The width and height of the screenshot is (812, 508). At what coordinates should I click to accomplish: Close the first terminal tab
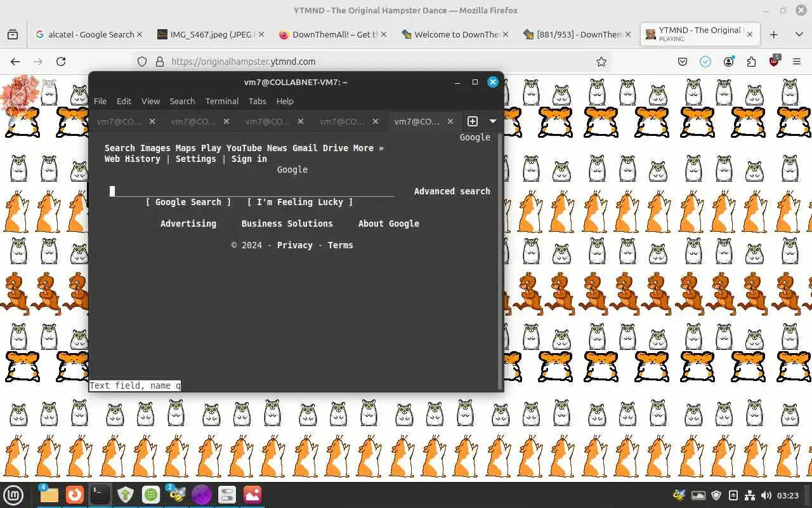click(x=152, y=121)
